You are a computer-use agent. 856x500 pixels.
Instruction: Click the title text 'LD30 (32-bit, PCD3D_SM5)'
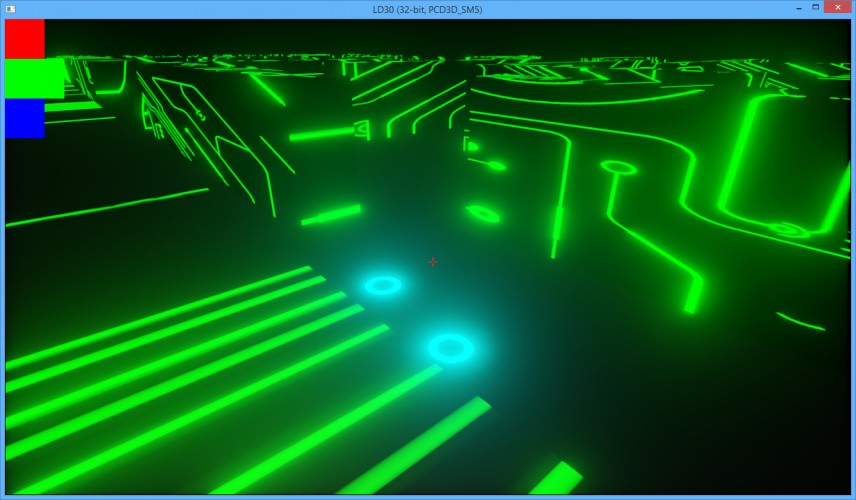[427, 9]
